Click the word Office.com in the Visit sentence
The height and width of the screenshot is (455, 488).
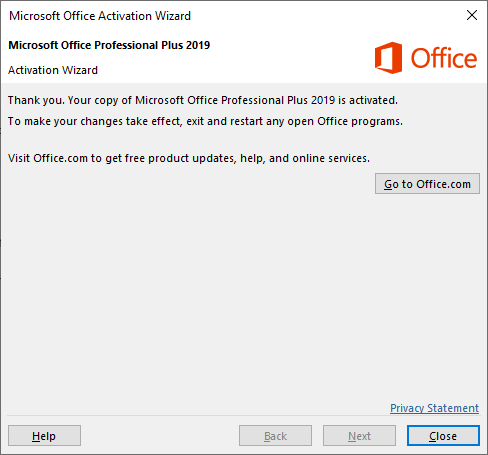click(60, 158)
